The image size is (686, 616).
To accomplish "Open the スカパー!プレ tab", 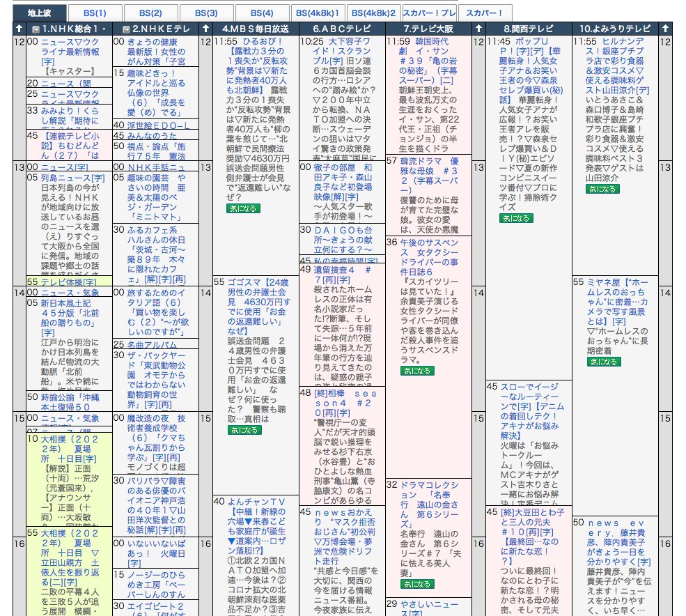I will coord(429,13).
